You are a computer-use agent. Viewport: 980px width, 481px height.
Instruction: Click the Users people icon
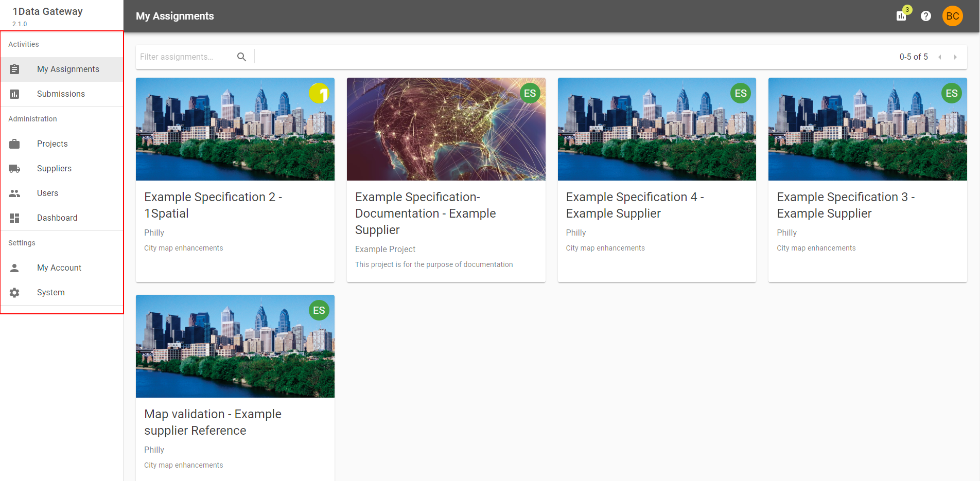click(14, 193)
